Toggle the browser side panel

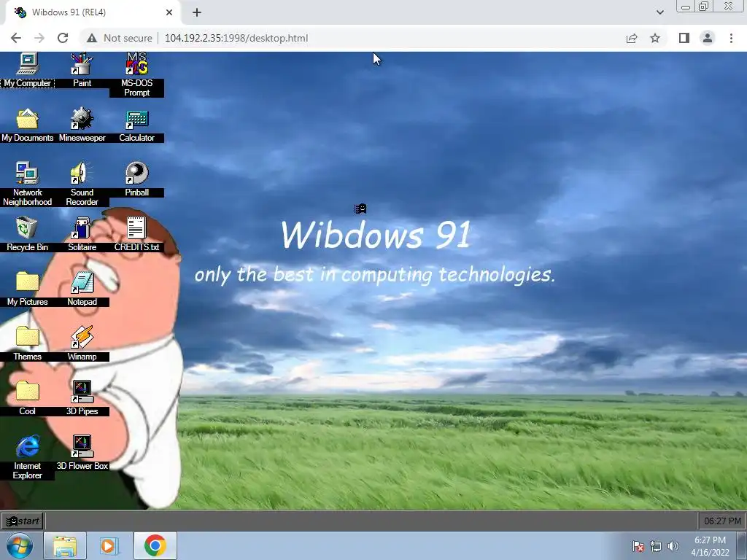click(x=684, y=38)
